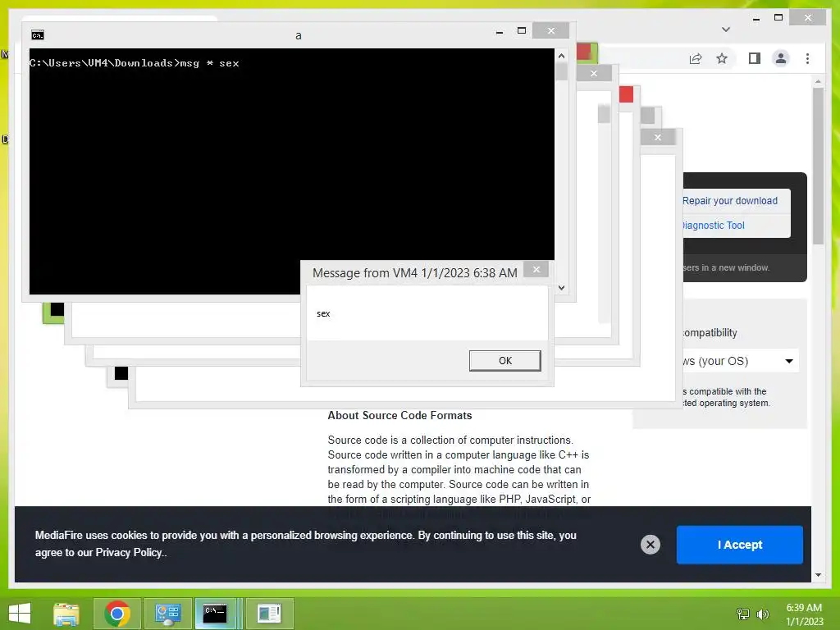Image resolution: width=840 pixels, height=630 pixels.
Task: Expand Chrome tab search chevron
Action: [725, 30]
